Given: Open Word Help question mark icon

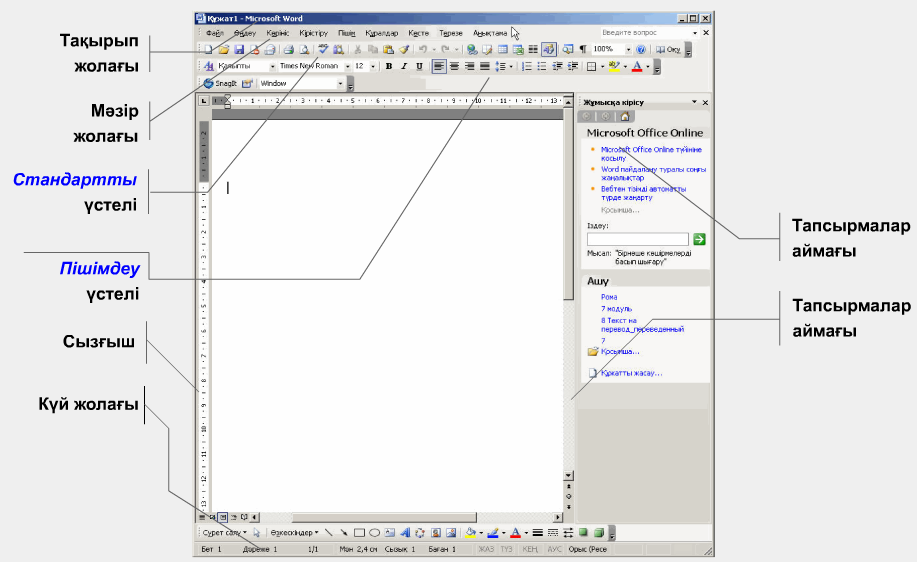Looking at the screenshot, I should (641, 49).
